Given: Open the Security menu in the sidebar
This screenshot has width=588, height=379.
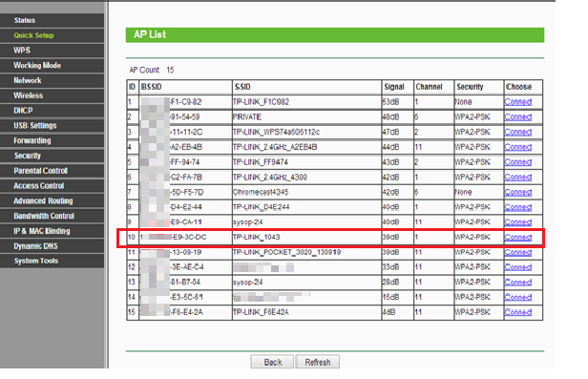Looking at the screenshot, I should coord(28,156).
